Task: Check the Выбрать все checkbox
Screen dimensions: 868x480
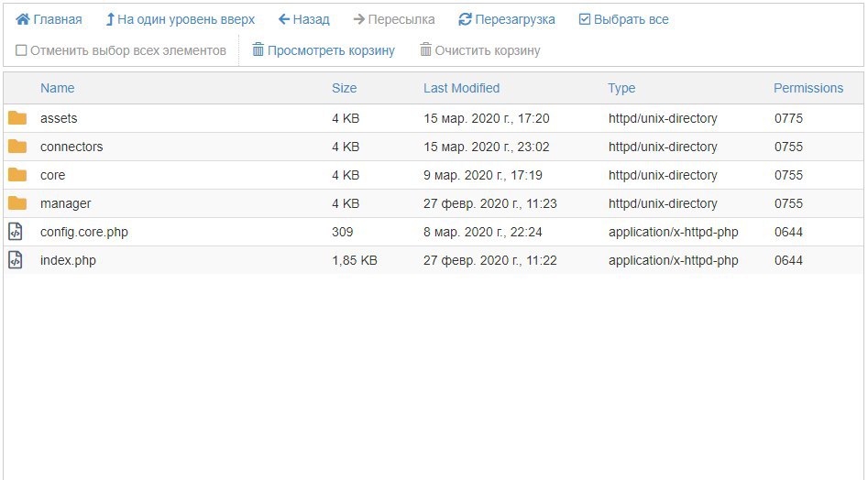Action: (x=585, y=19)
